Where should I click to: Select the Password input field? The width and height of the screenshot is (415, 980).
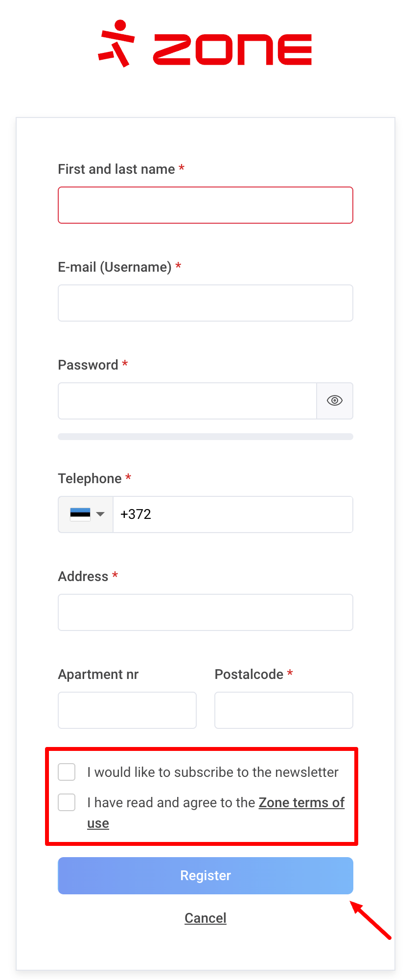click(187, 401)
